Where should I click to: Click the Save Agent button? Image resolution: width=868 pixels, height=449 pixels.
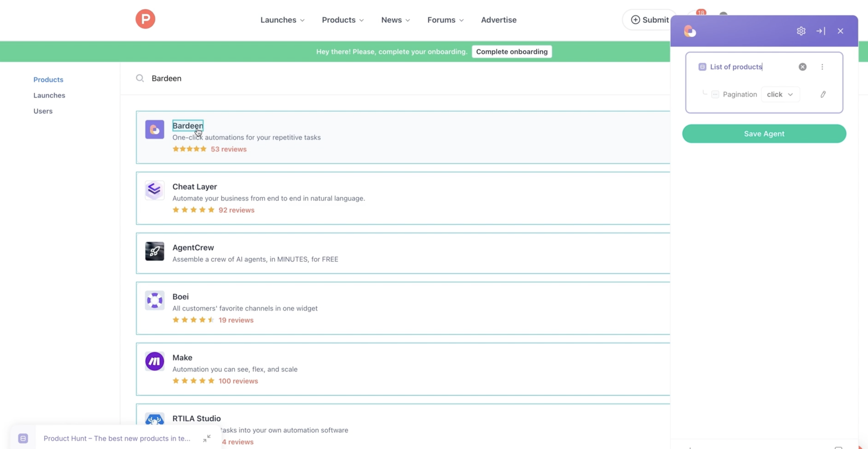point(764,134)
